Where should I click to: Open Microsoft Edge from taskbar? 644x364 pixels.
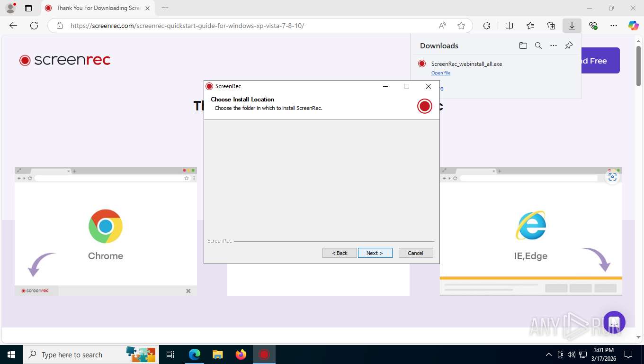(x=195, y=355)
